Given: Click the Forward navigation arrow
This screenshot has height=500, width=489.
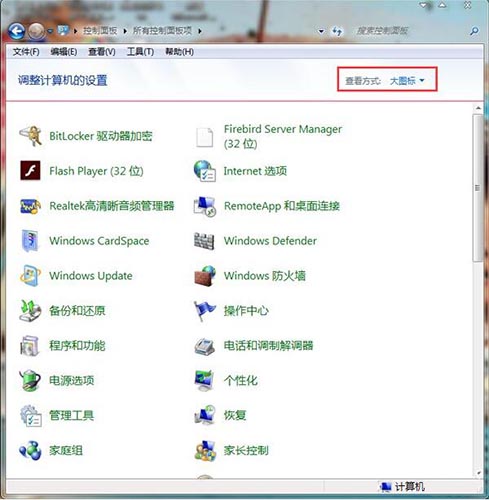Looking at the screenshot, I should pyautogui.click(x=36, y=32).
